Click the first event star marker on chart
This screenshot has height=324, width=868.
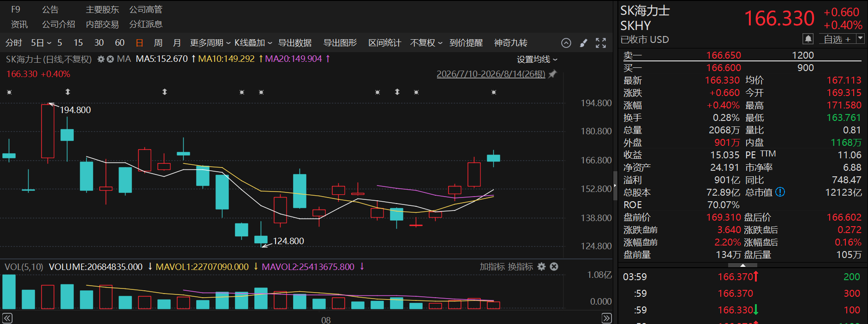(x=9, y=92)
